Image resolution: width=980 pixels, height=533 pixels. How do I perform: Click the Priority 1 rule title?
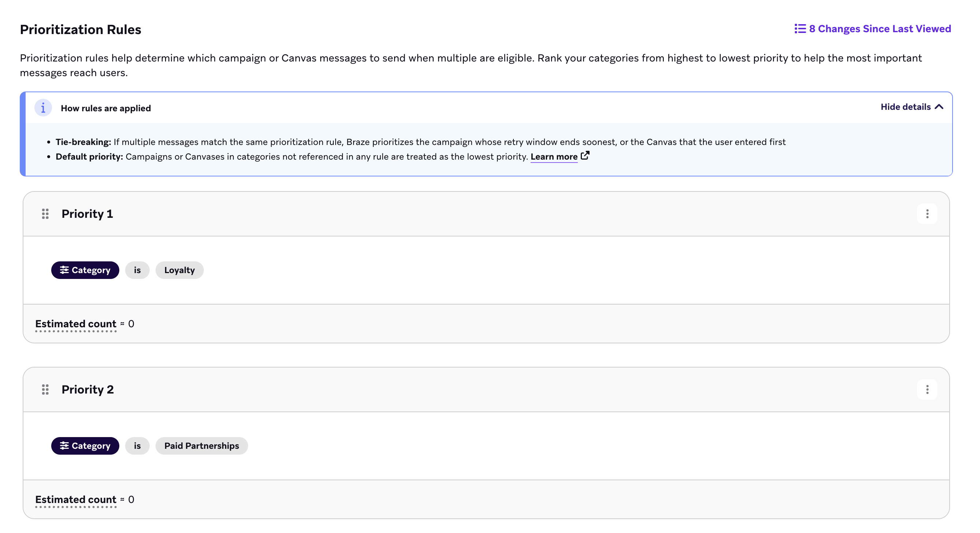(87, 214)
